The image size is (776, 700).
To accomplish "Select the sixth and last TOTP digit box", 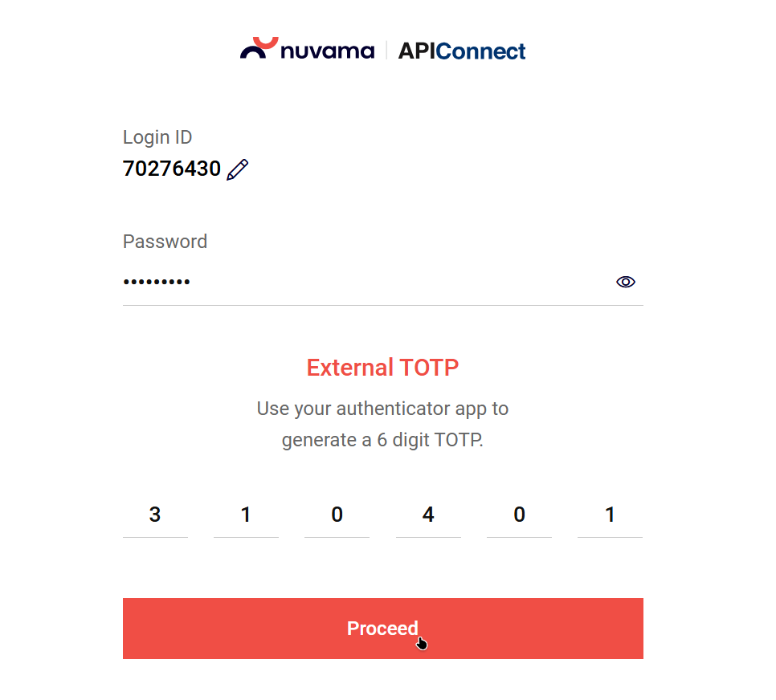I will point(610,515).
